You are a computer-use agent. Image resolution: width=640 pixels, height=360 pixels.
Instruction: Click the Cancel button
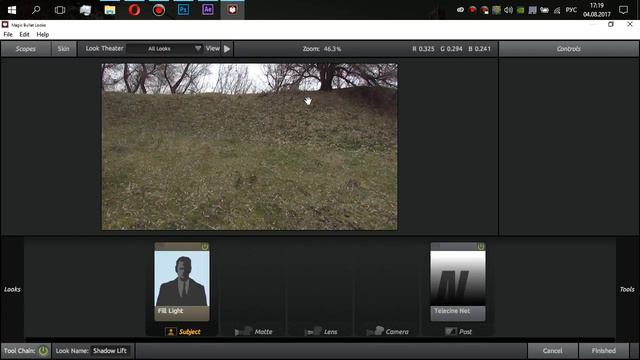coord(553,351)
